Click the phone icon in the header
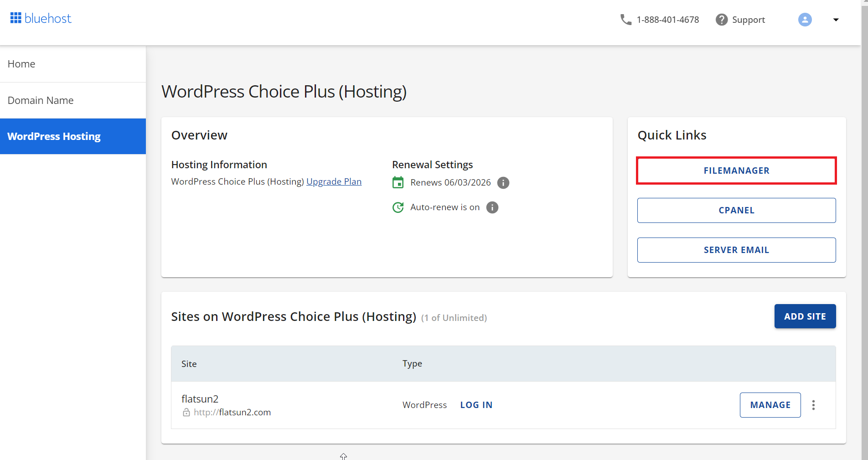The height and width of the screenshot is (460, 868). pos(626,20)
